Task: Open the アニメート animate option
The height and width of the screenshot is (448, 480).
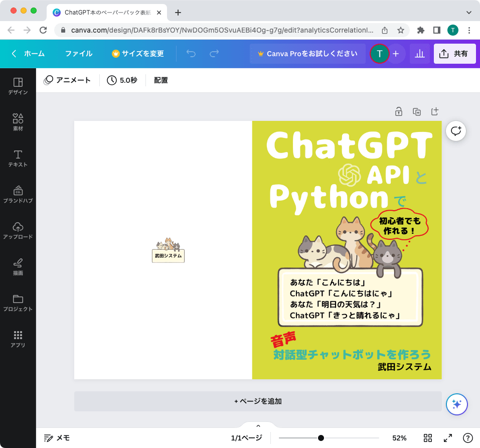Action: [67, 80]
